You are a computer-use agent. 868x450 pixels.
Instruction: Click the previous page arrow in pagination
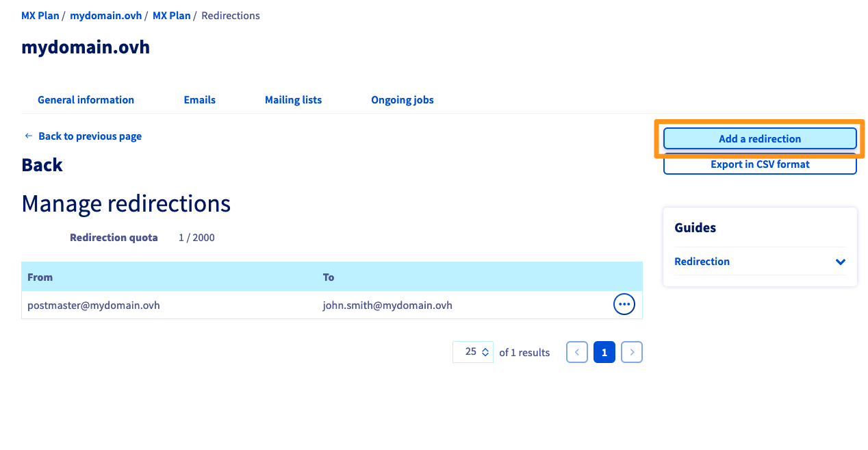[x=576, y=352]
